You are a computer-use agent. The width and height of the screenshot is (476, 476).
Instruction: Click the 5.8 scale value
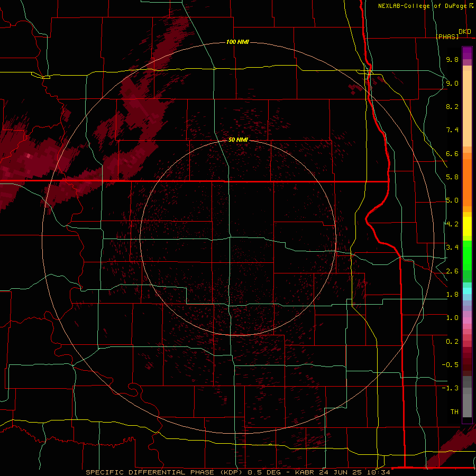452,177
